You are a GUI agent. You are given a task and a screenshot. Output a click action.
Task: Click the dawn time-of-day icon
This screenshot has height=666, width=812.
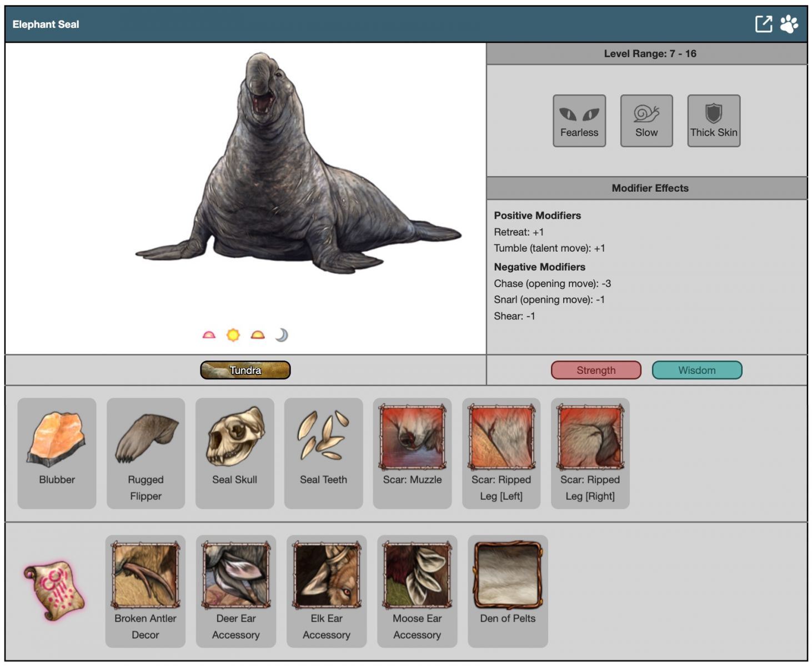tap(209, 335)
